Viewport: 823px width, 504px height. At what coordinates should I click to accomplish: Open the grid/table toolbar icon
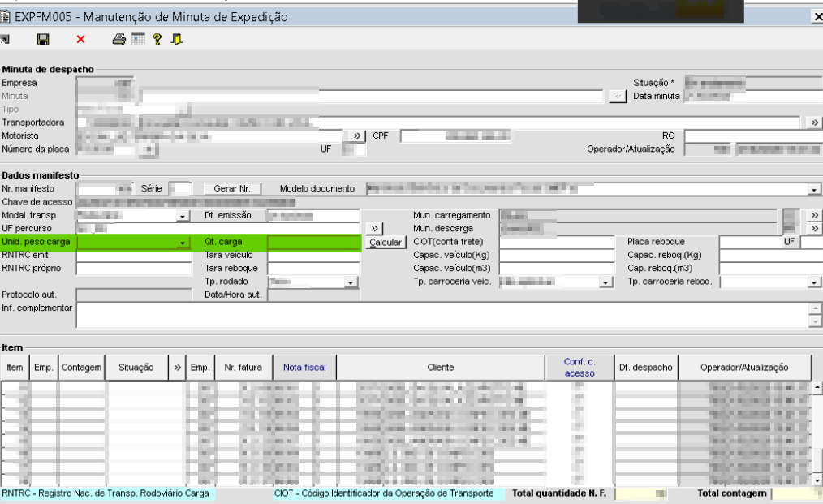138,40
